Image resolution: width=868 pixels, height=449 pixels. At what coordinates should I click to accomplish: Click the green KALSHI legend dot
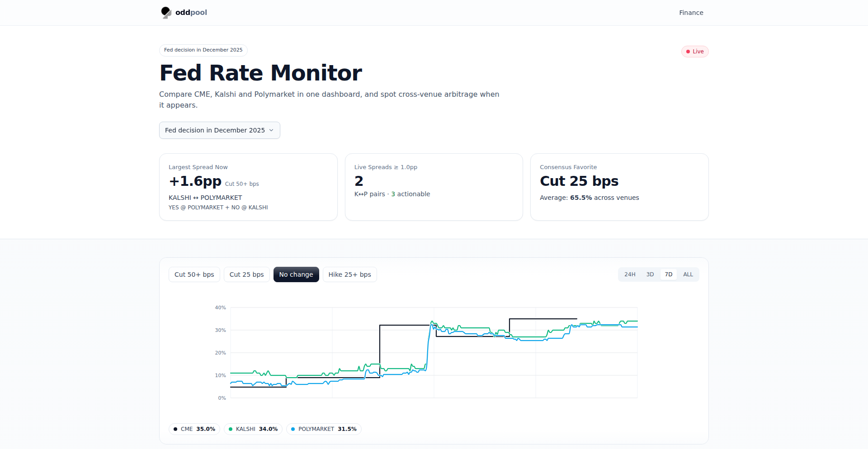click(231, 429)
